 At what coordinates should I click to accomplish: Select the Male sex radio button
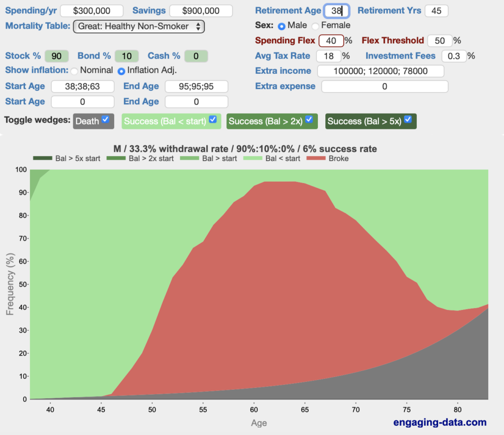click(x=282, y=27)
